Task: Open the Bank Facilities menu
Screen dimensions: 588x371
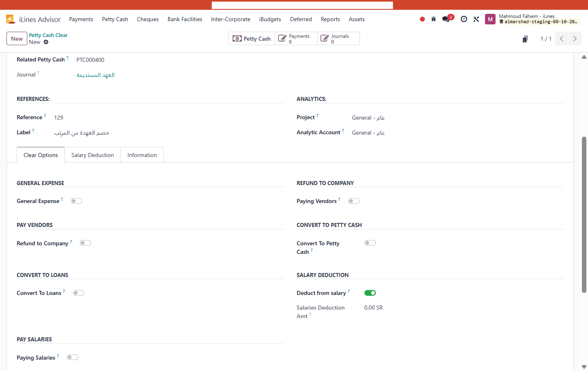Action: tap(185, 19)
